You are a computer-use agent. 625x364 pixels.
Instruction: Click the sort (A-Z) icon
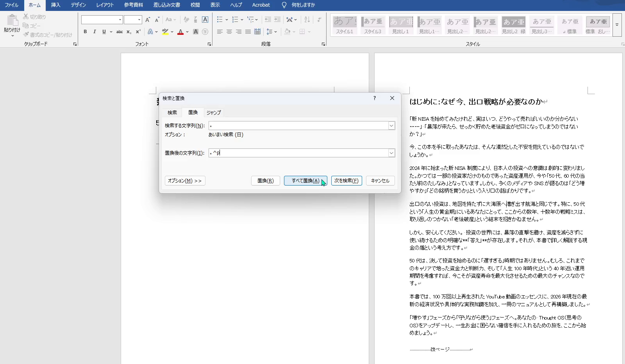307,20
